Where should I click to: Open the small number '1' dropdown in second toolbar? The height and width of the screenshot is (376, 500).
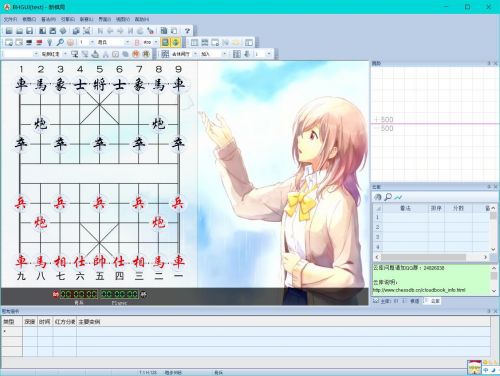[x=92, y=42]
